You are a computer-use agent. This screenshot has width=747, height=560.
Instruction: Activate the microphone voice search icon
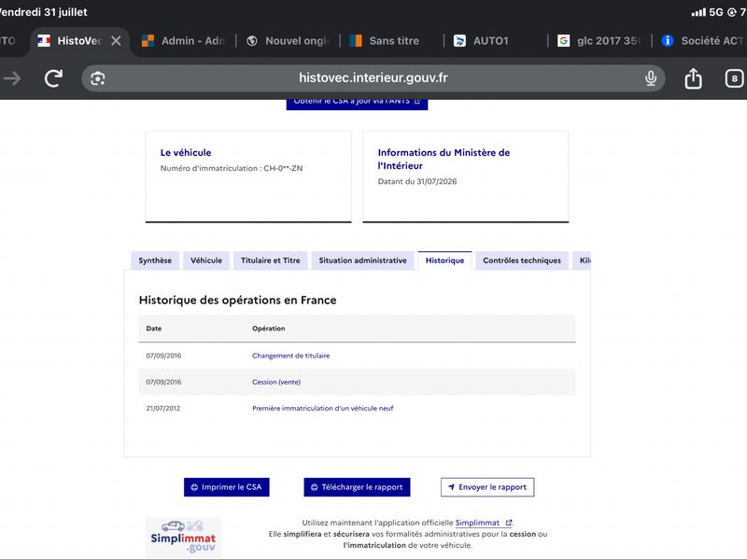coord(651,78)
